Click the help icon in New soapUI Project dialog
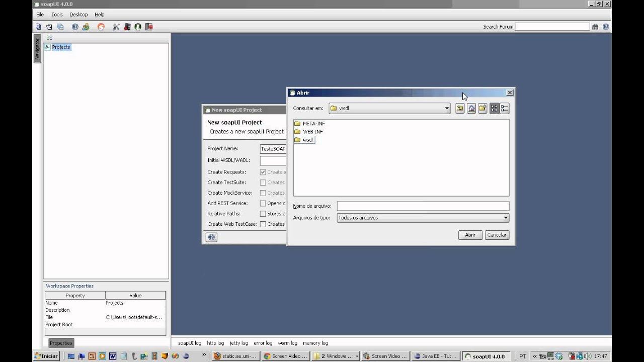This screenshot has width=644, height=362. [x=211, y=237]
